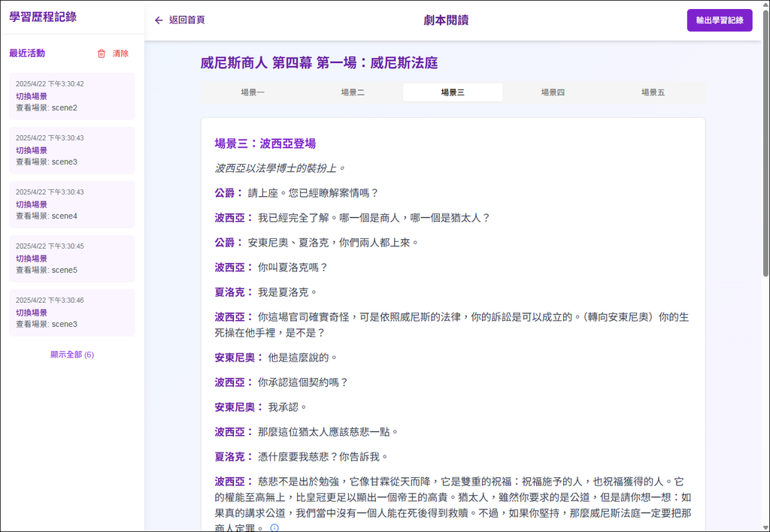Image resolution: width=770 pixels, height=532 pixels.
Task: Click the line 安東尼奧、夏洛克,你們兩人都上來。
Action: [x=333, y=243]
